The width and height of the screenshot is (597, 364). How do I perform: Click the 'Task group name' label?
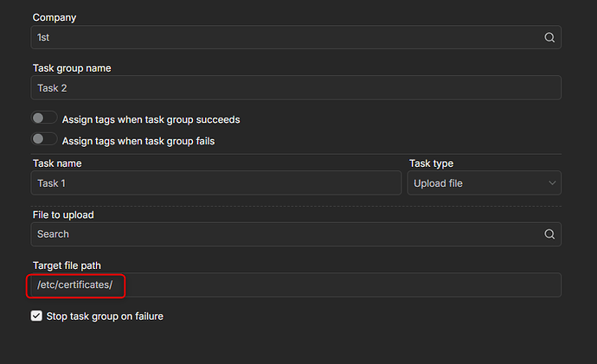click(72, 68)
